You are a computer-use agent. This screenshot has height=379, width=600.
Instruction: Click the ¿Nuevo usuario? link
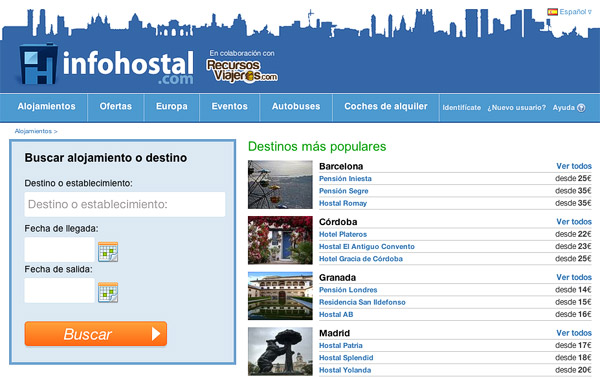point(517,108)
